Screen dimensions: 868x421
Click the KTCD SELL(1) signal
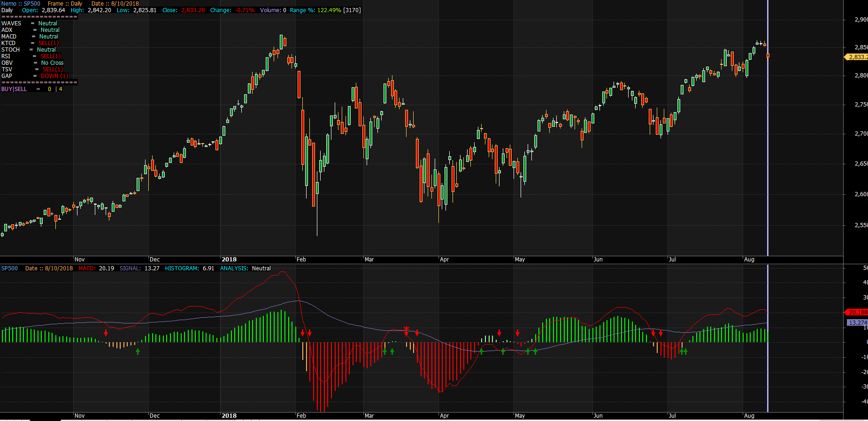pos(48,43)
